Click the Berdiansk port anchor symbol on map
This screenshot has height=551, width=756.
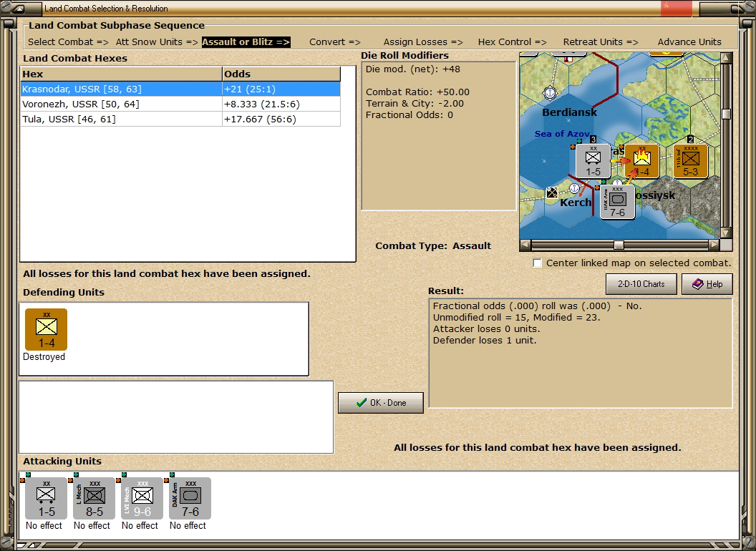point(550,92)
